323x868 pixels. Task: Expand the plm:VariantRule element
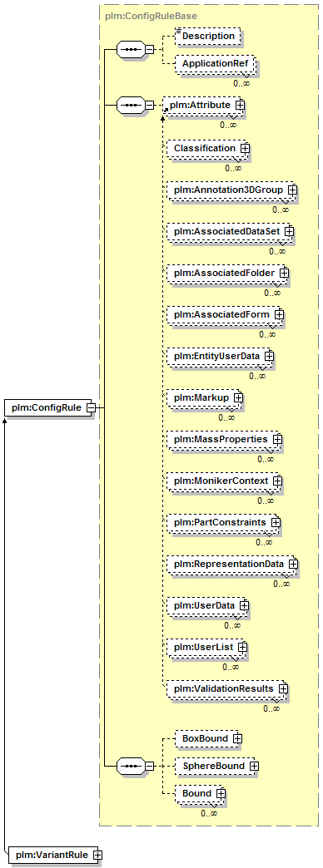tap(97, 855)
